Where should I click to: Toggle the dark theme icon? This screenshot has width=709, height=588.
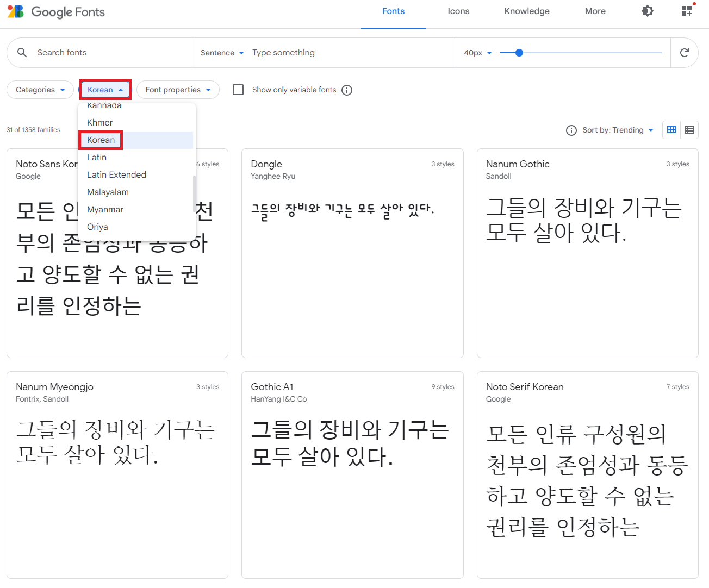pyautogui.click(x=647, y=11)
